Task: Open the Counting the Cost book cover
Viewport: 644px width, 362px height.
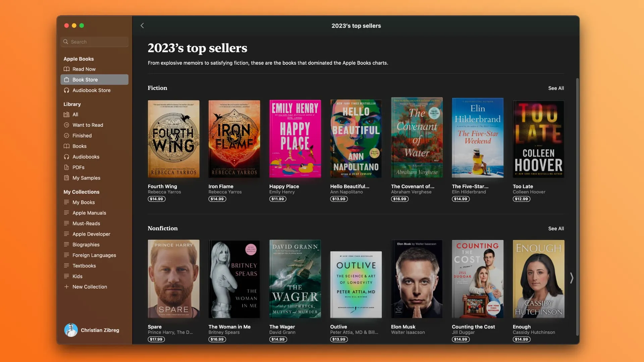Action: point(478,279)
